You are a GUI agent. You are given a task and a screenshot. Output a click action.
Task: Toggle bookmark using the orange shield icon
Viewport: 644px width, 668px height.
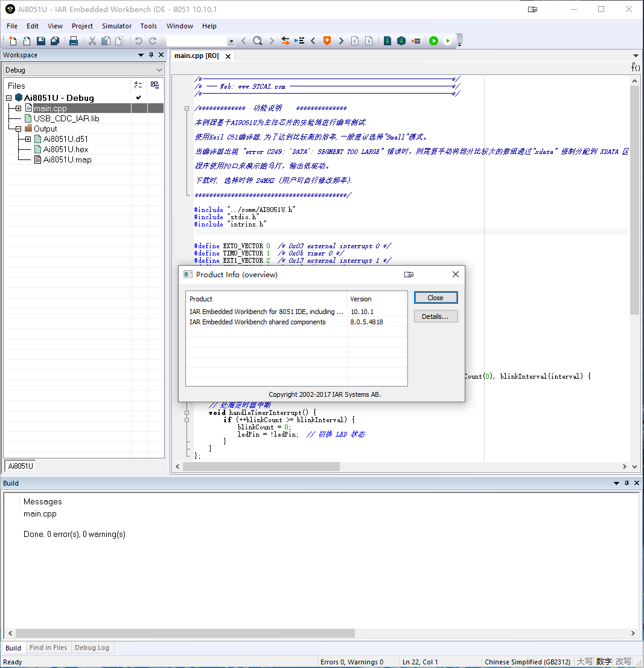(327, 41)
